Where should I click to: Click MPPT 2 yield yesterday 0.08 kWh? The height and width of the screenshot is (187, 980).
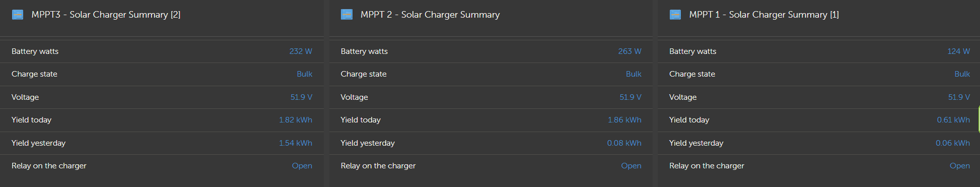624,143
